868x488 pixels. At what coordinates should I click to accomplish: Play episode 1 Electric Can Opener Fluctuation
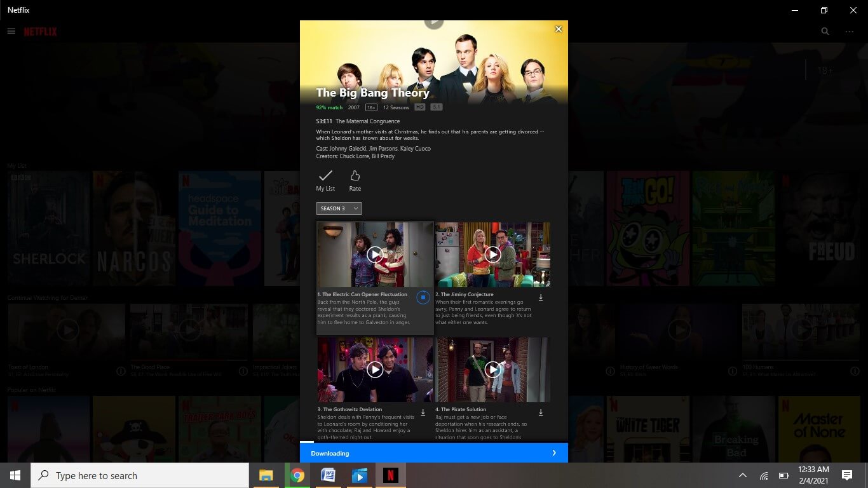(x=375, y=254)
